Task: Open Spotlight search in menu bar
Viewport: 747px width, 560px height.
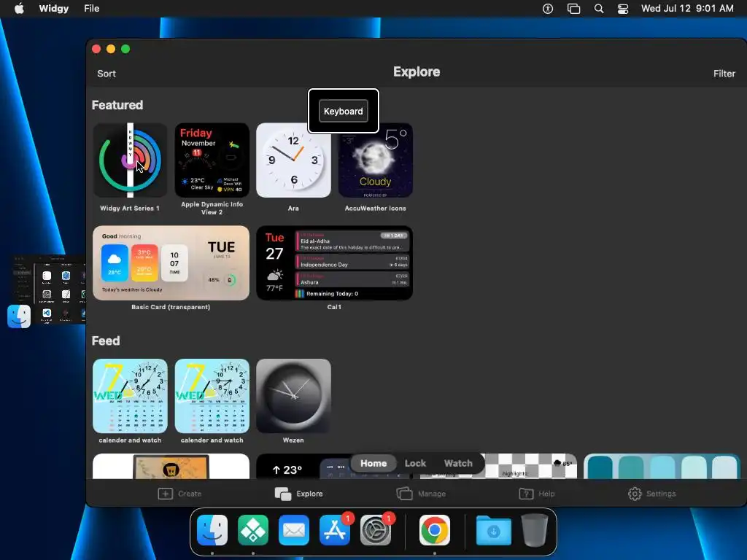Action: click(599, 9)
